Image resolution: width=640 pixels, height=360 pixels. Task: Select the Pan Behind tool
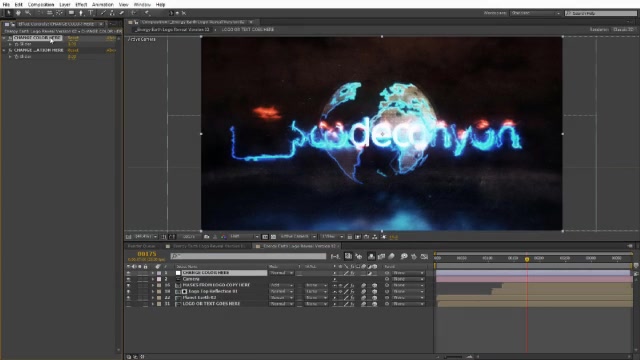tap(59, 13)
